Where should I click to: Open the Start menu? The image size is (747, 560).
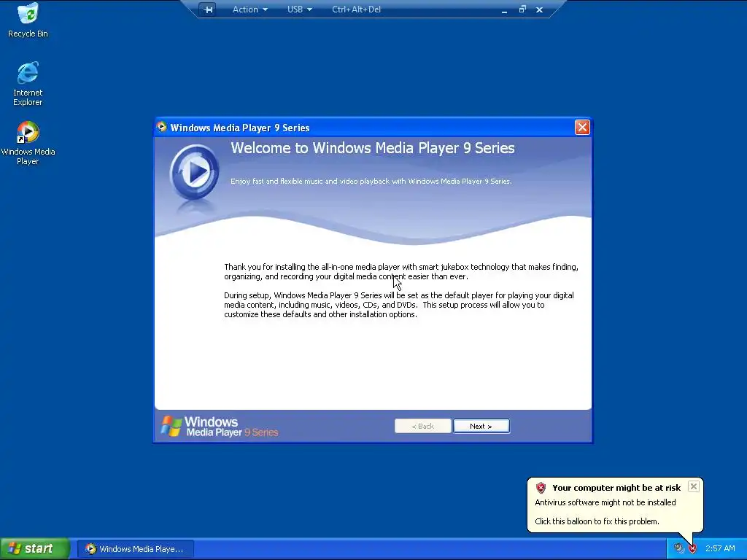coord(35,548)
